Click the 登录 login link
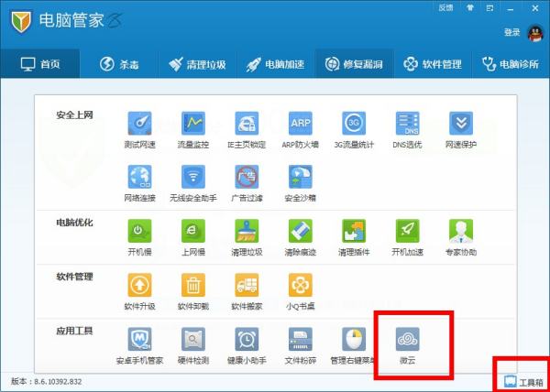Viewport: 550px width, 392px height. coord(511,33)
